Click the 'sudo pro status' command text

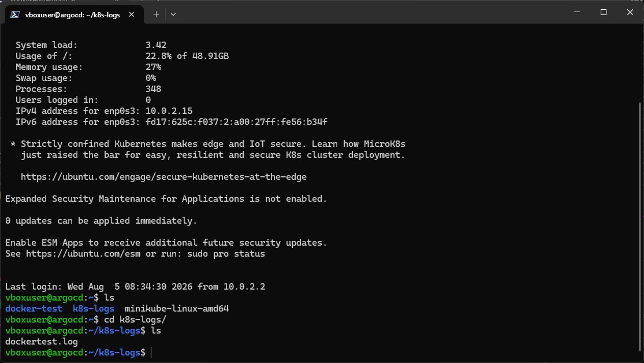click(x=226, y=254)
